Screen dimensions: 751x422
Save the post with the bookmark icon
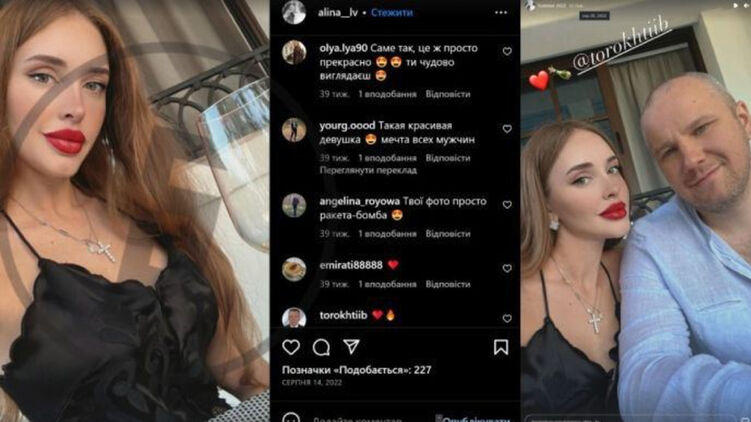[x=501, y=347]
